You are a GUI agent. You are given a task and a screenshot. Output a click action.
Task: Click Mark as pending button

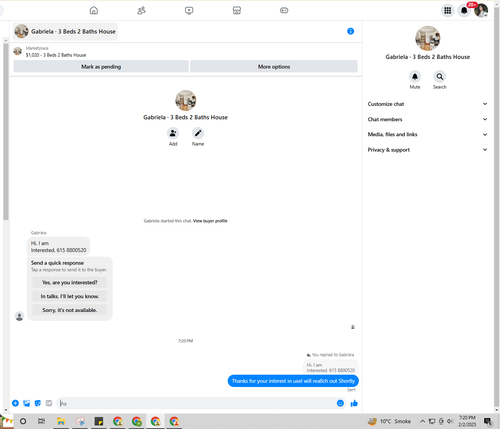point(101,66)
